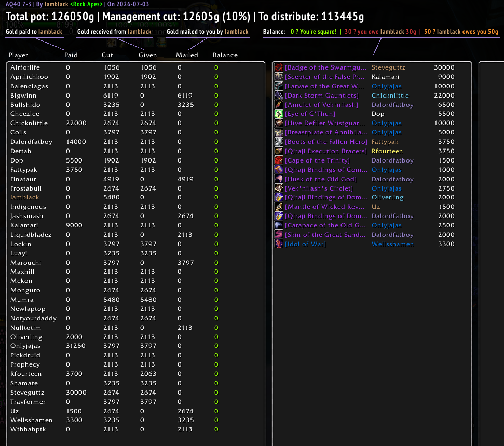
Task: Open the [Idol of War] item link
Action: pyautogui.click(x=305, y=244)
